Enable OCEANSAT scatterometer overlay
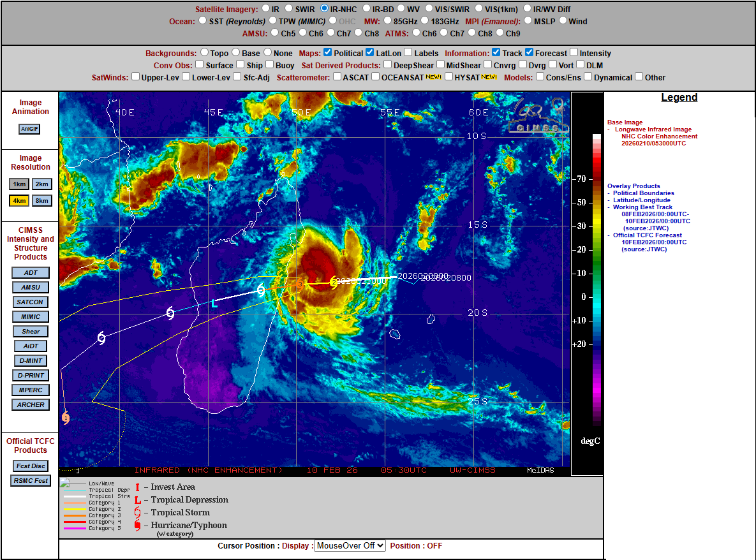756x560 pixels. 376,76
